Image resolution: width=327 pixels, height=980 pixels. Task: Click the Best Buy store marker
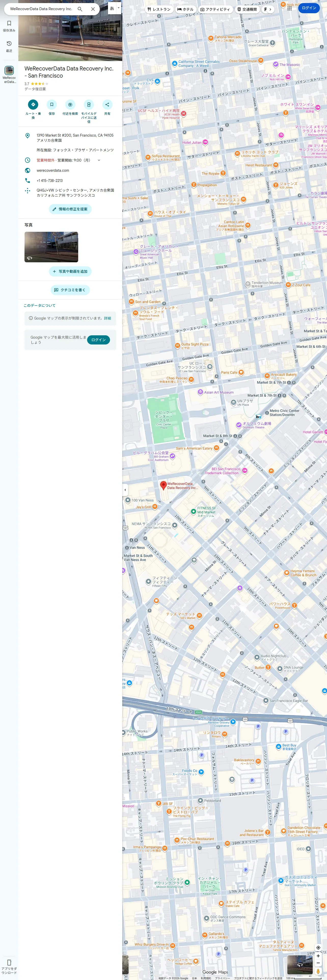[279, 746]
